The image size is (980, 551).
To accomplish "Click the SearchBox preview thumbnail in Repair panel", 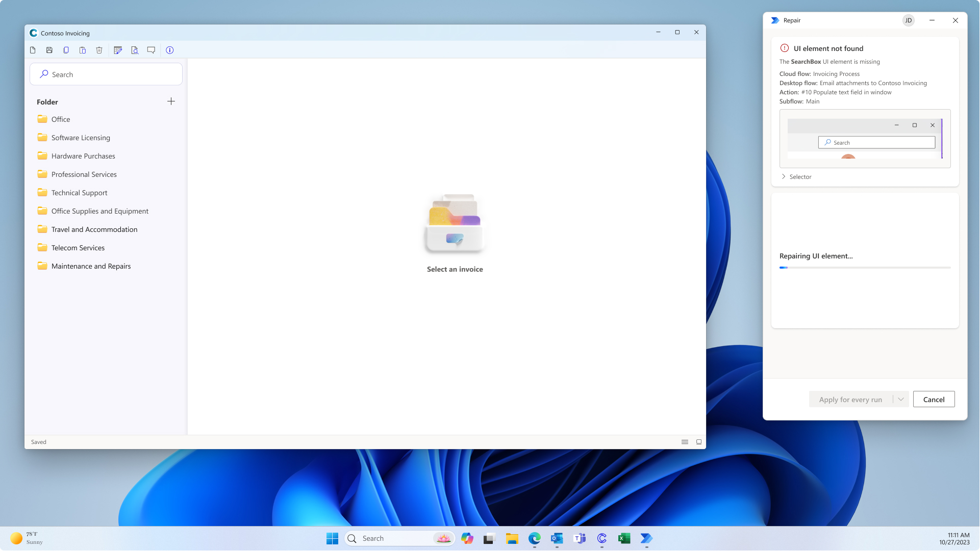I will [x=865, y=139].
